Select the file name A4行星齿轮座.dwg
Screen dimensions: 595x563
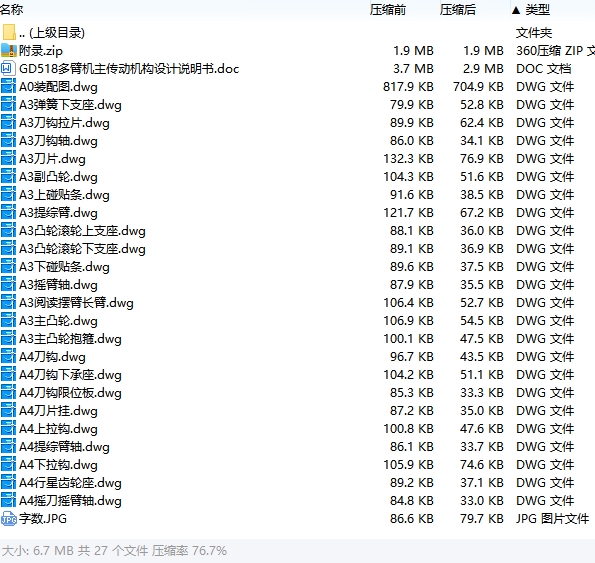click(x=70, y=483)
